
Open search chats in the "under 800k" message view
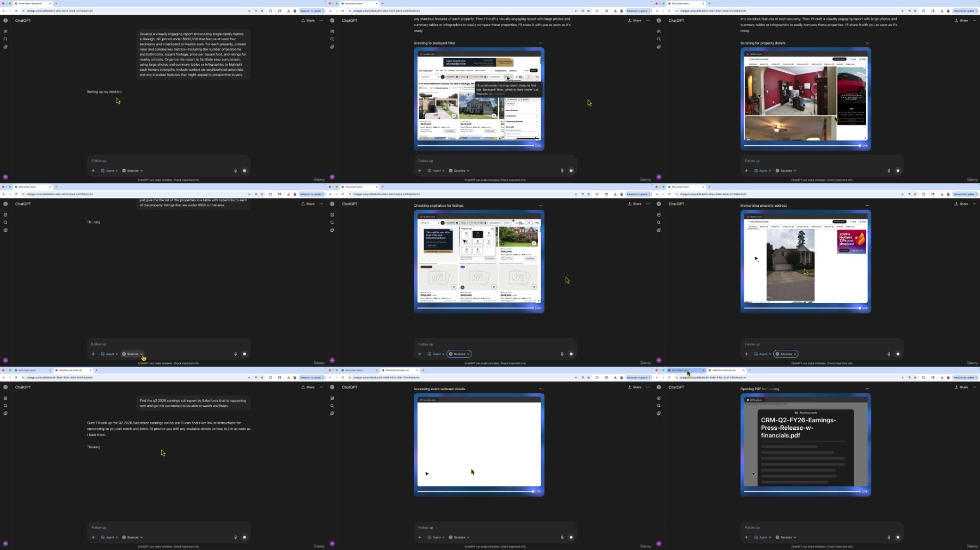point(5,223)
